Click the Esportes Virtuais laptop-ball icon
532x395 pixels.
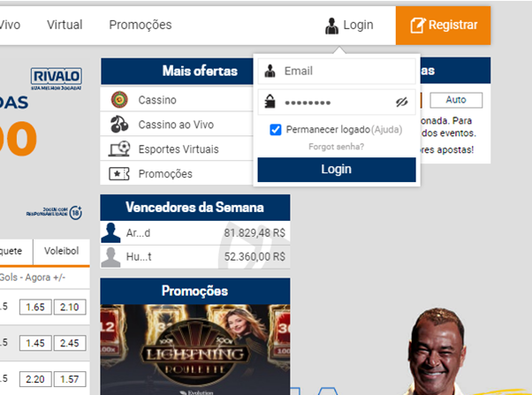click(x=119, y=148)
